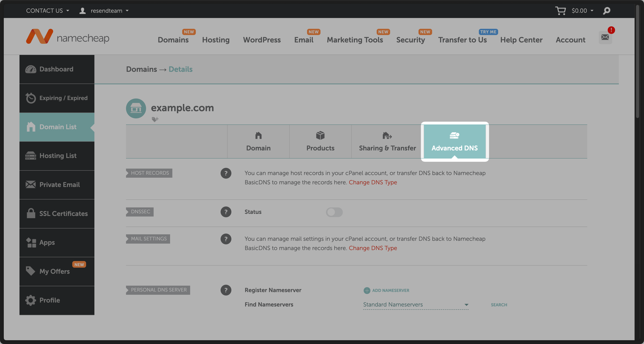
Task: Open the Help Center menu
Action: click(x=521, y=40)
